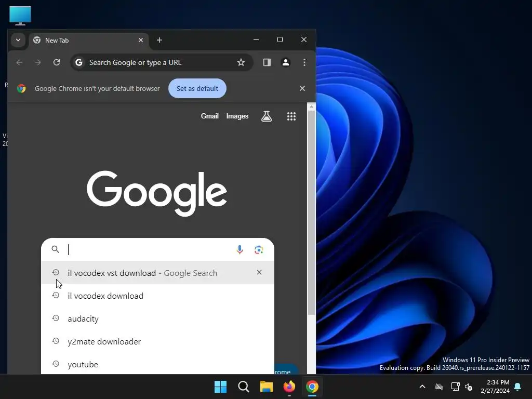Open Chrome three-dot menu
The image size is (532, 399).
(x=304, y=62)
